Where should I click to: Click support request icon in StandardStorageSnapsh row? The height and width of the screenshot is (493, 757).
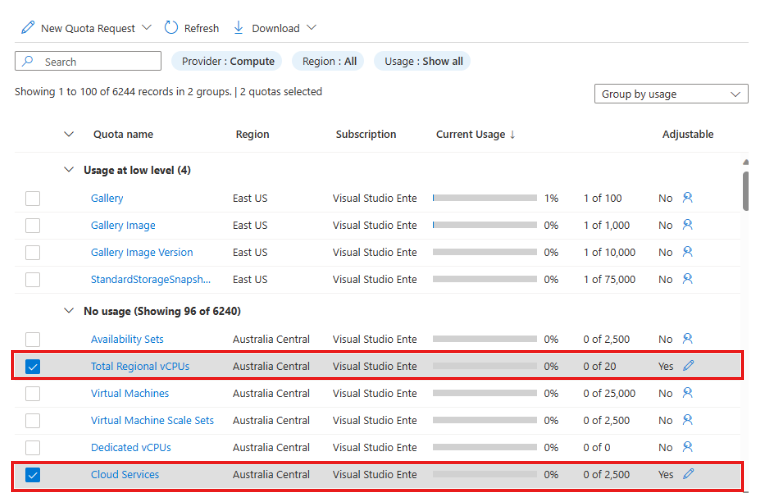687,279
